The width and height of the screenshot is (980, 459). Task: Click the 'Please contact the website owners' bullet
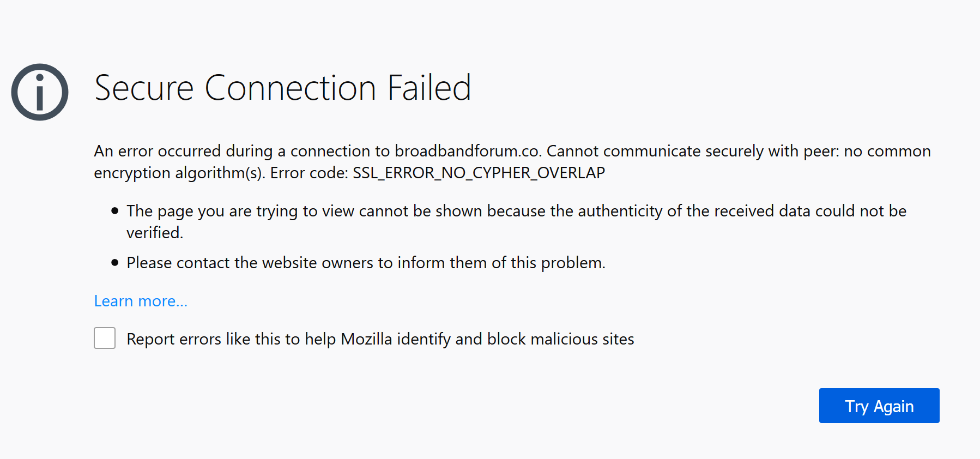point(366,263)
